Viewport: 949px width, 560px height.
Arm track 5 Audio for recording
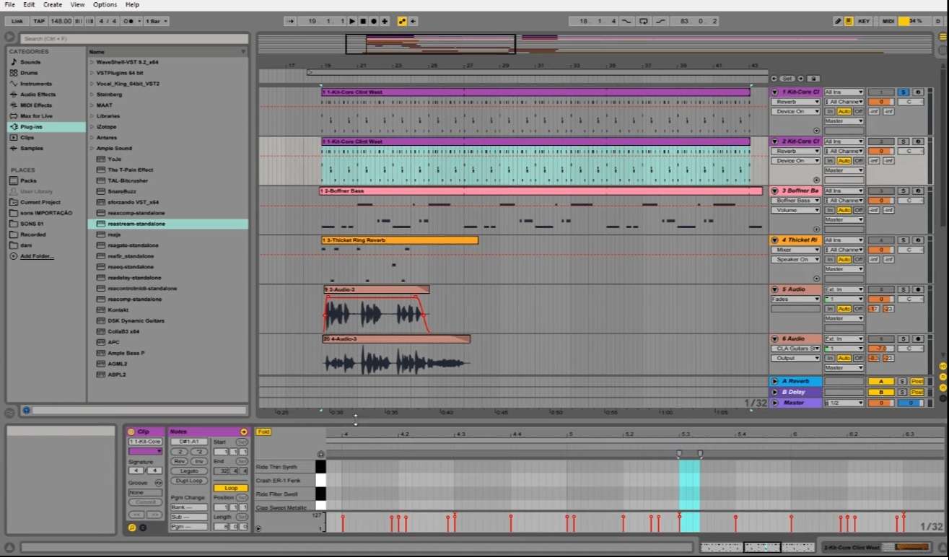[918, 289]
